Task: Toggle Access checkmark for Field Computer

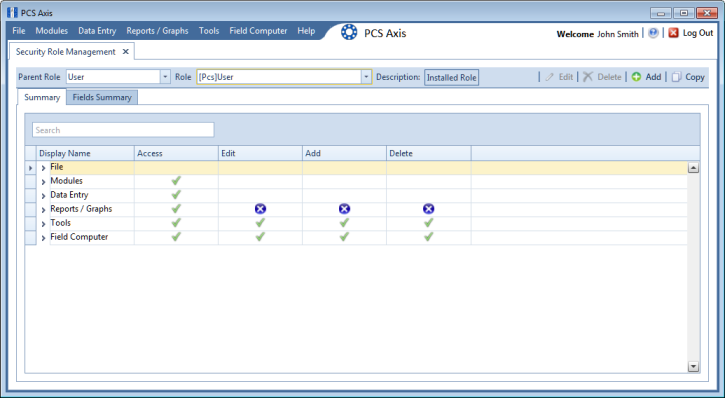Action: click(x=176, y=237)
